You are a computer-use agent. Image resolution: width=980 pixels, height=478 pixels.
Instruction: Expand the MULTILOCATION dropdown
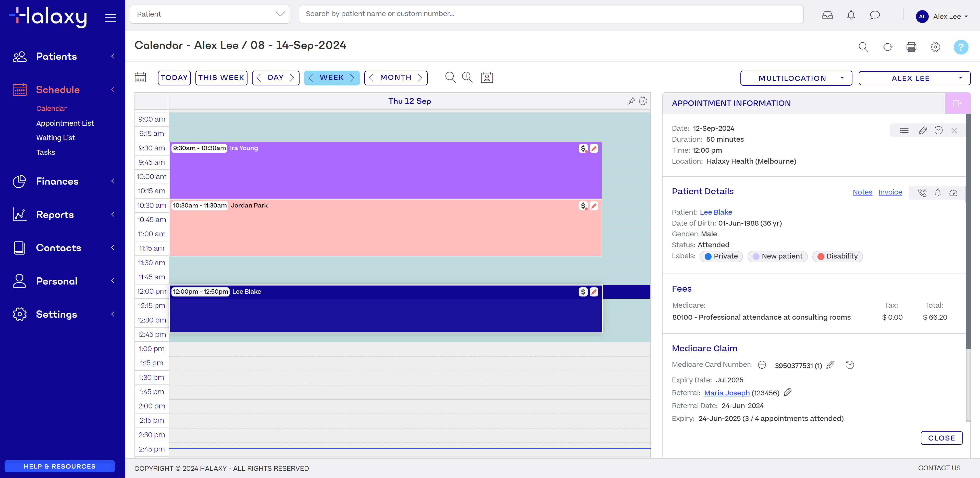coord(796,78)
